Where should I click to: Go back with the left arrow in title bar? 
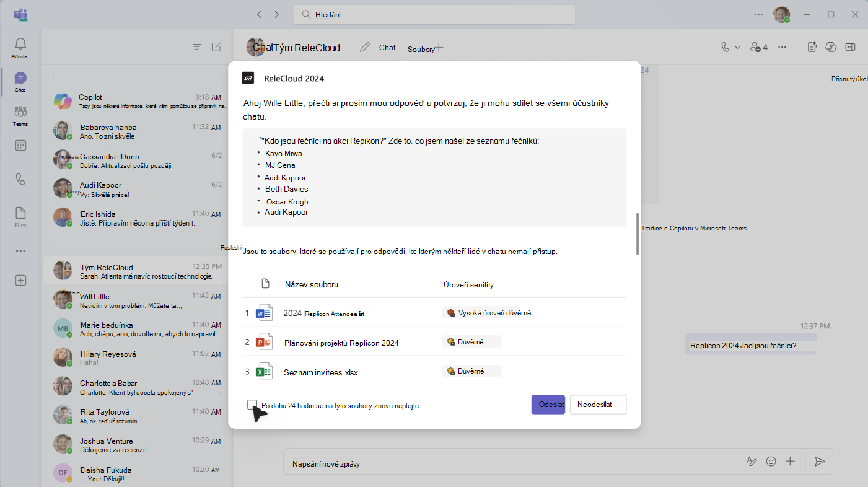pyautogui.click(x=260, y=14)
